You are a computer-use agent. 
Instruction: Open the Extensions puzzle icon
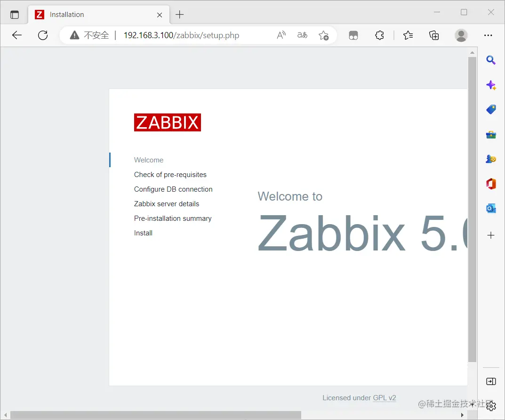(379, 35)
